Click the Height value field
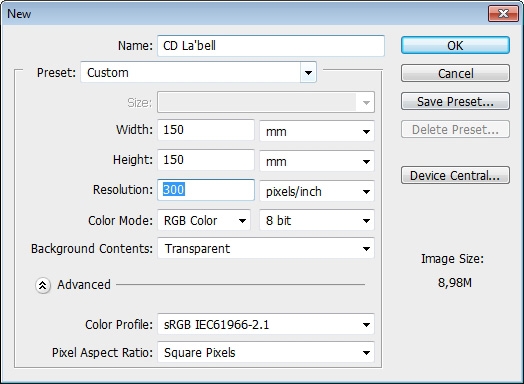Image resolution: width=524 pixels, height=384 pixels. pos(206,160)
